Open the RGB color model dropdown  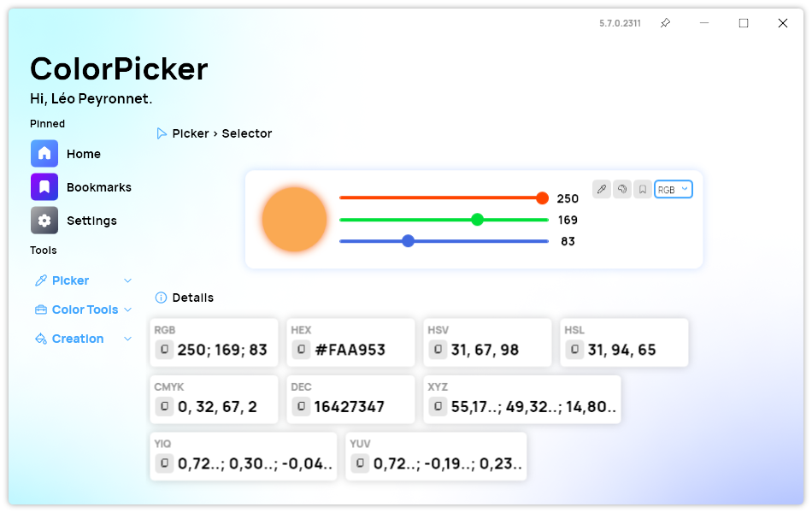[674, 189]
